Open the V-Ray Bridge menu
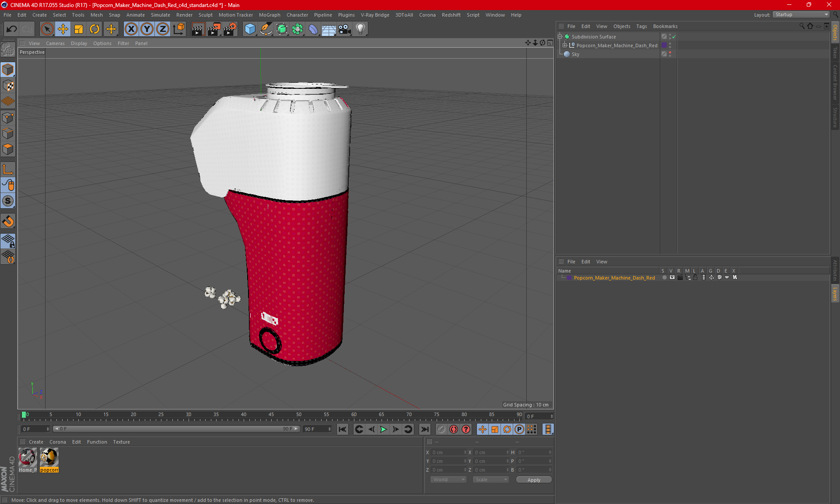The width and height of the screenshot is (840, 504). [375, 15]
